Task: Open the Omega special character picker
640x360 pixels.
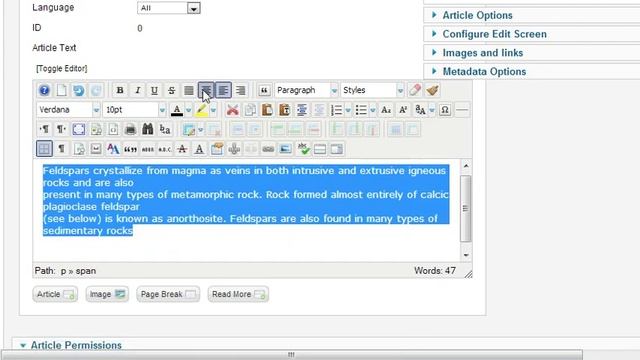Action: point(445,110)
